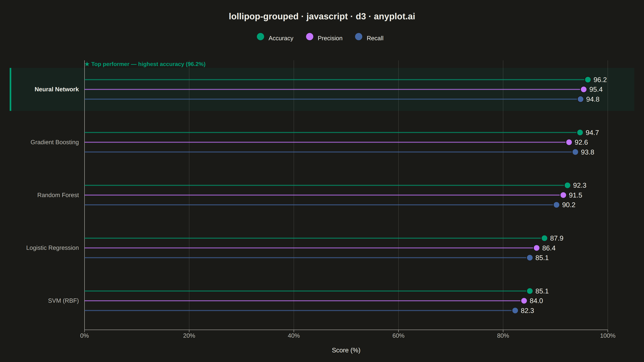Screen dimensions: 644x362
Task: Click the Neural Network category label
Action: tap(57, 89)
